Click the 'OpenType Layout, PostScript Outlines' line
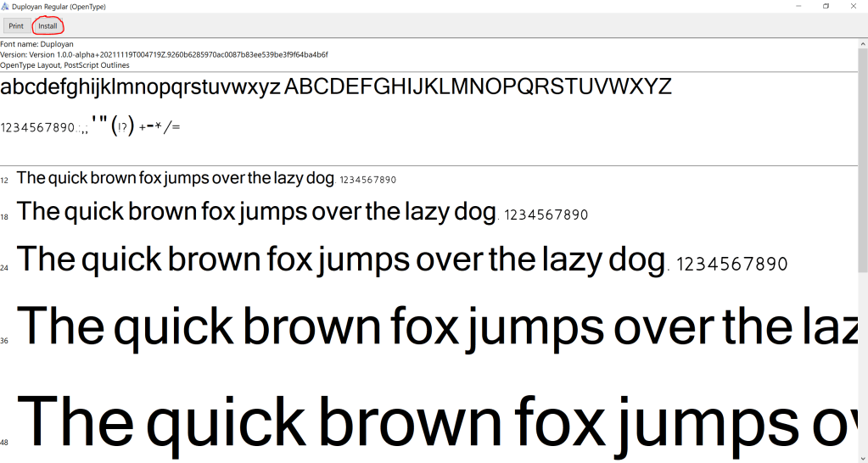Screen dimensions: 868x463 click(x=64, y=64)
